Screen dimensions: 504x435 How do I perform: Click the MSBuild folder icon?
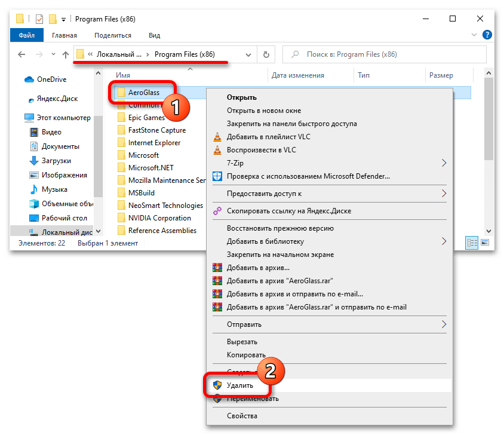121,193
